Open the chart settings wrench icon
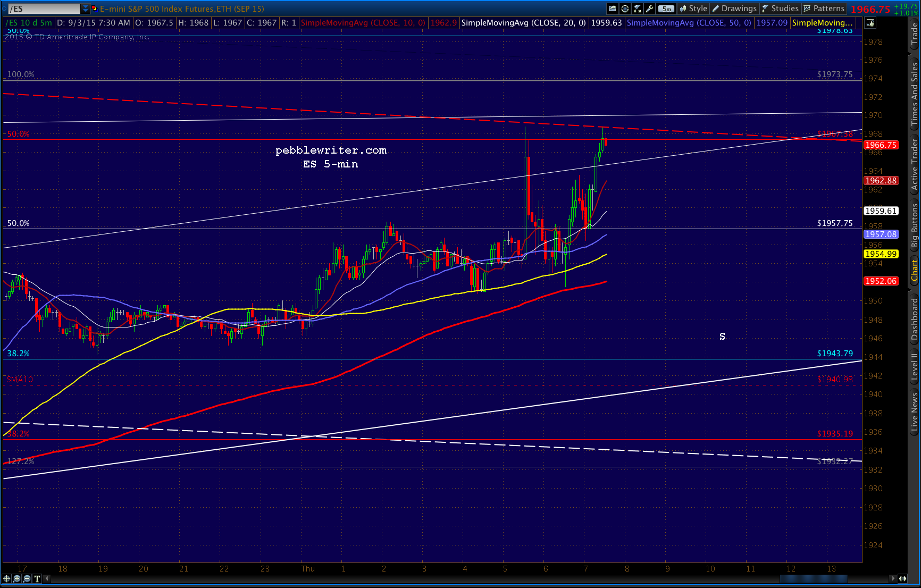The width and height of the screenshot is (921, 588). pos(650,9)
